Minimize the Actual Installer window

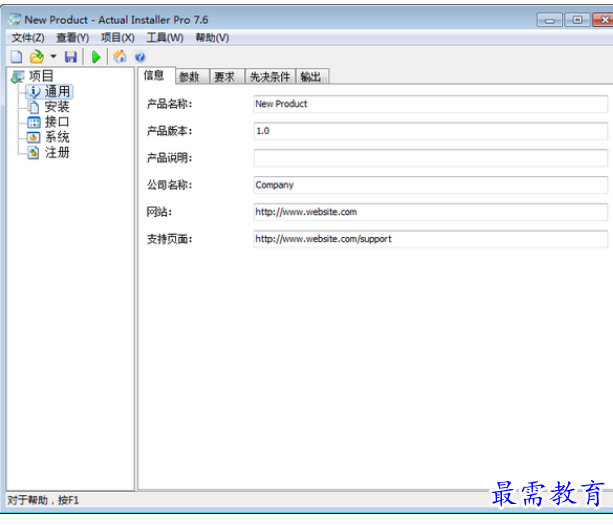pyautogui.click(x=550, y=20)
